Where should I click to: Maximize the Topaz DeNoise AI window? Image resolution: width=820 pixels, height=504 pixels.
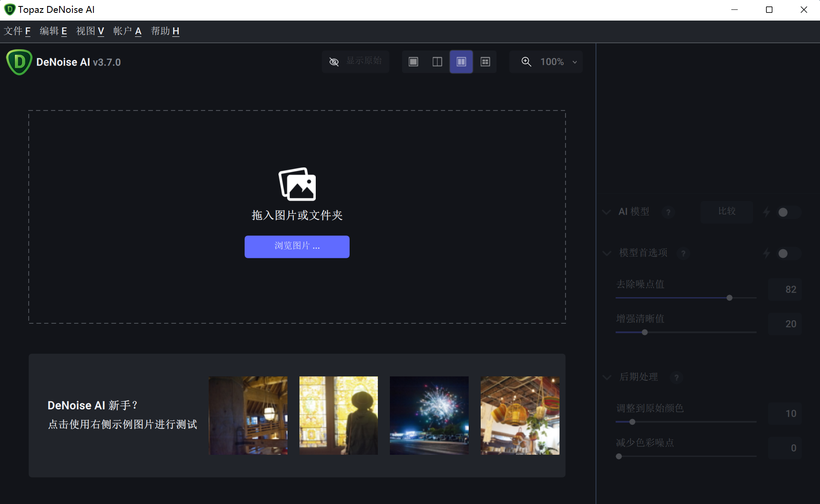click(769, 10)
